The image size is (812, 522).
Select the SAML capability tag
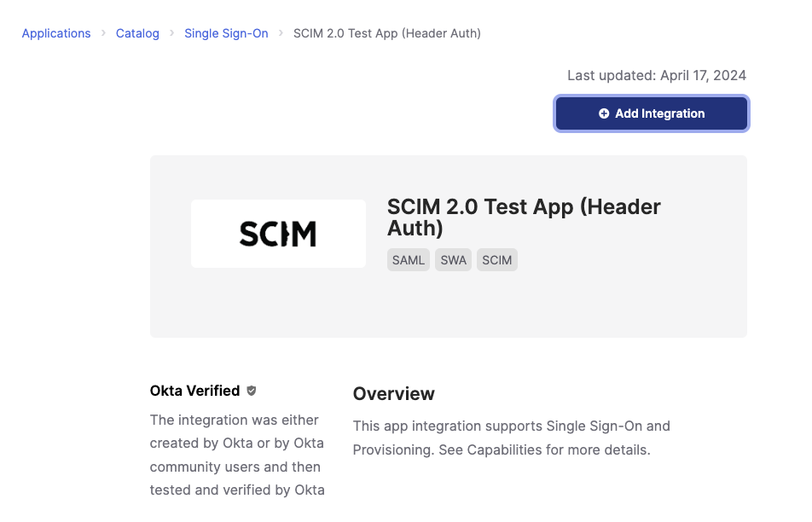[409, 260]
